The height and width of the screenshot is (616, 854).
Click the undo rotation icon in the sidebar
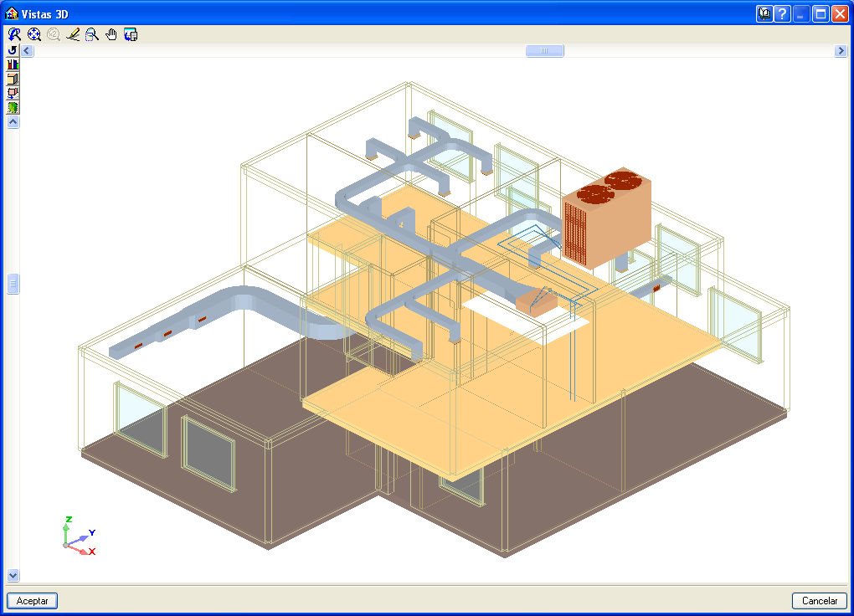[x=12, y=50]
